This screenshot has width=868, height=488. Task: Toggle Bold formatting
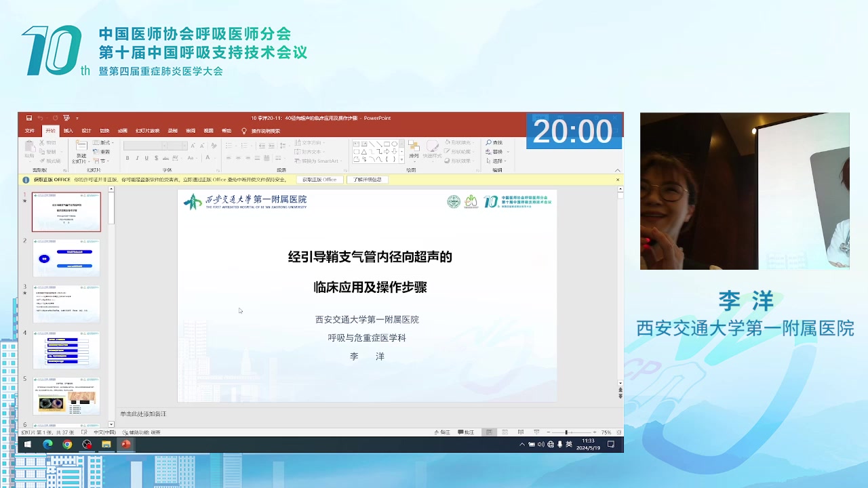click(x=127, y=159)
